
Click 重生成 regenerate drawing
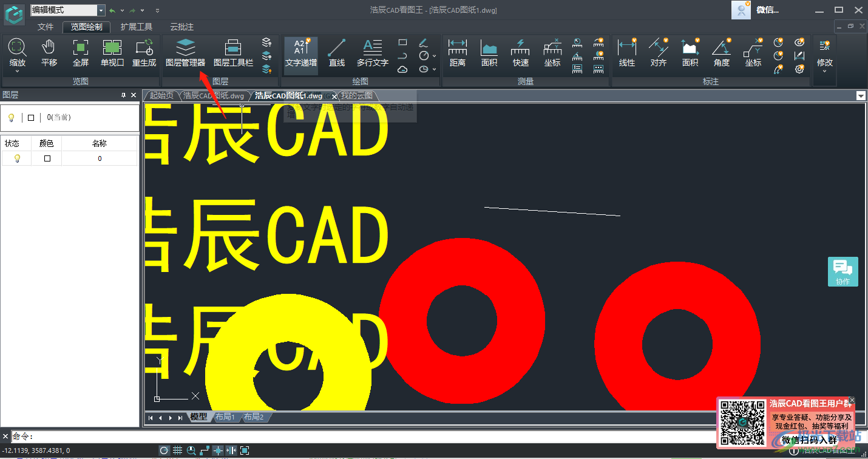tap(144, 53)
